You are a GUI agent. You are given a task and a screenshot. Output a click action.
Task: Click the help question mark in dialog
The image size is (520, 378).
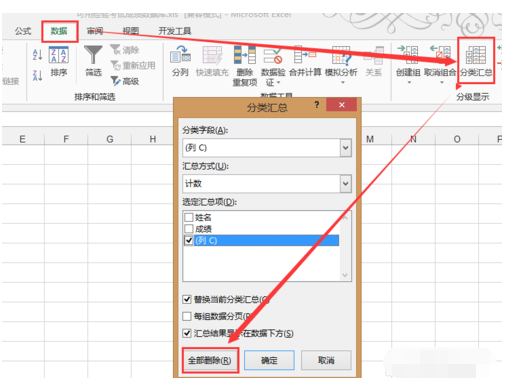point(317,105)
